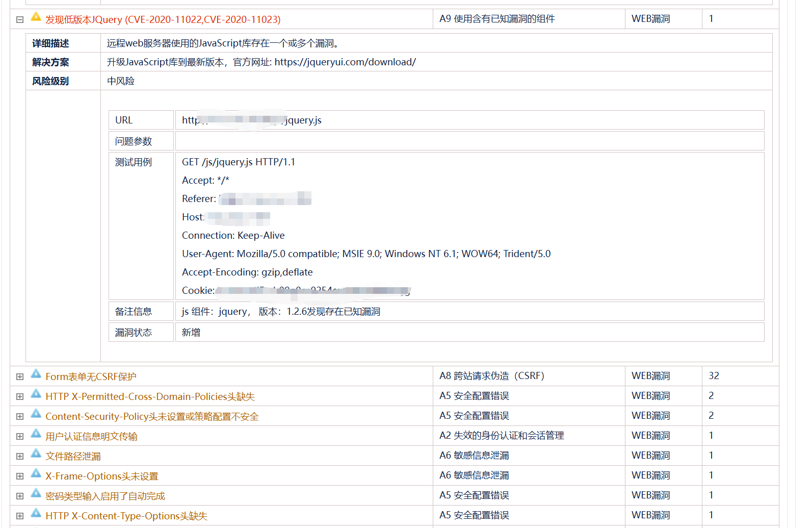Expand the 用户认证信息明文传输 row
The image size is (812, 528).
(20, 436)
